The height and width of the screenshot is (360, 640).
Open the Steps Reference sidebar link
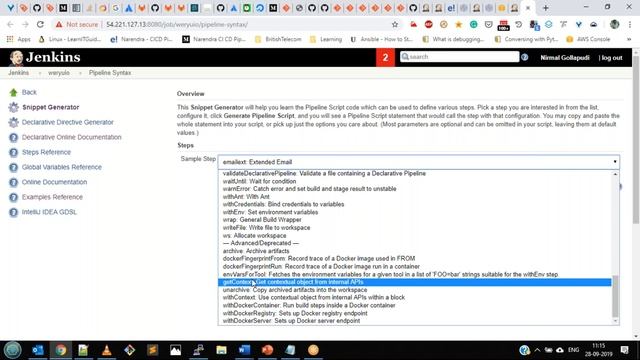pyautogui.click(x=46, y=152)
